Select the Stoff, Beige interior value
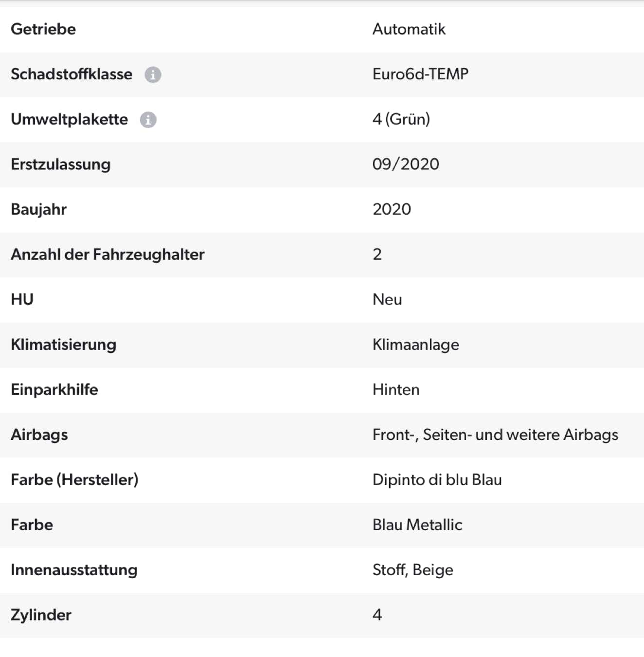This screenshot has height=657, width=644. (x=412, y=570)
